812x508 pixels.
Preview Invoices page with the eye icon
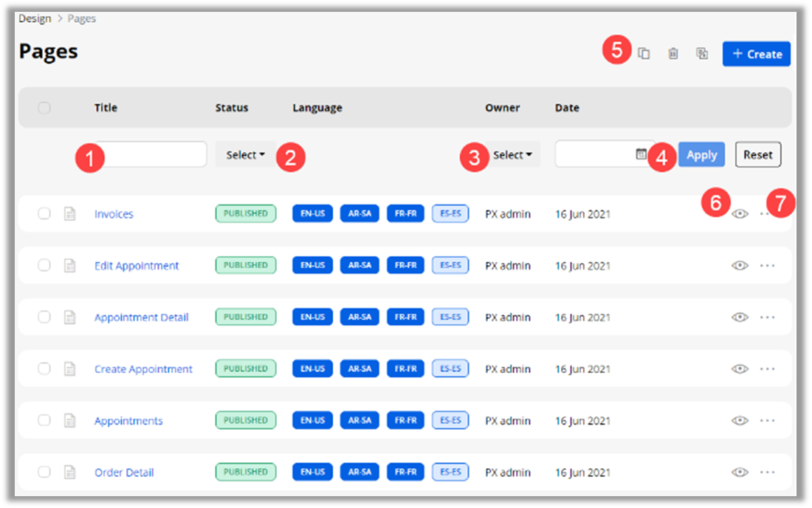click(x=740, y=214)
